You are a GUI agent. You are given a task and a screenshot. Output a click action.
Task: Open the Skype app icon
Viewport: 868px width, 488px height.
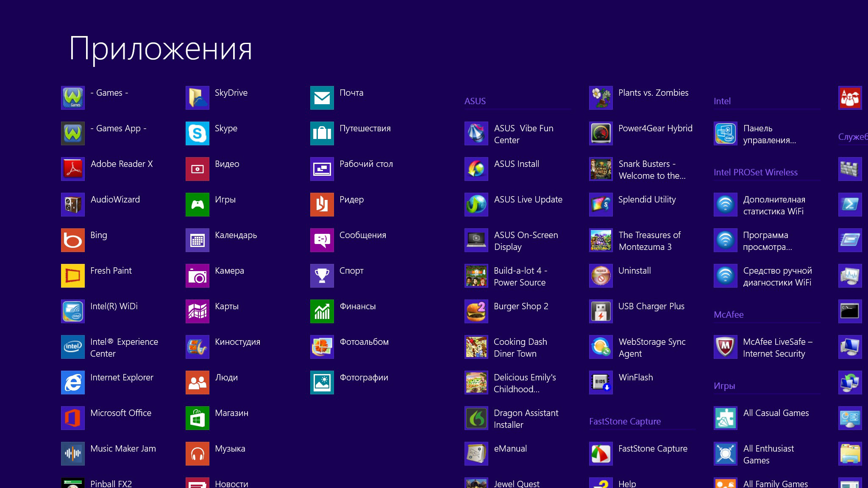point(198,133)
